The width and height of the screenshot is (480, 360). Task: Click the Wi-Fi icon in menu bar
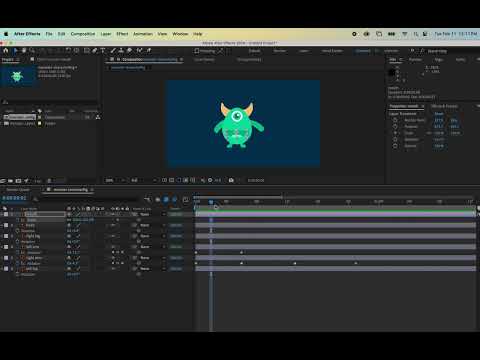[404, 34]
